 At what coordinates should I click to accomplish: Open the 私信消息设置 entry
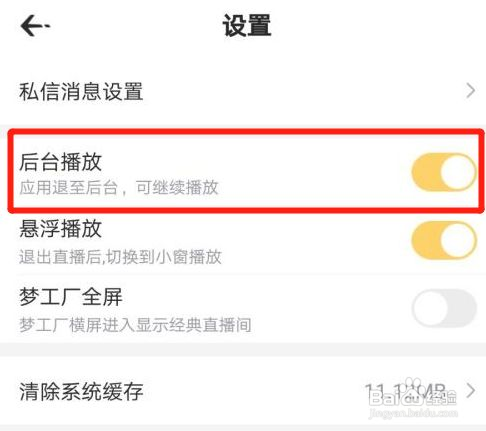(x=243, y=91)
